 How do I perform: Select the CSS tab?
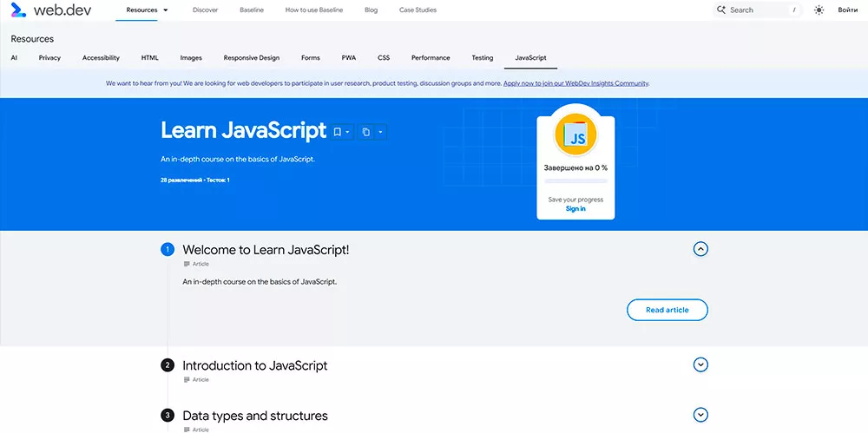384,57
